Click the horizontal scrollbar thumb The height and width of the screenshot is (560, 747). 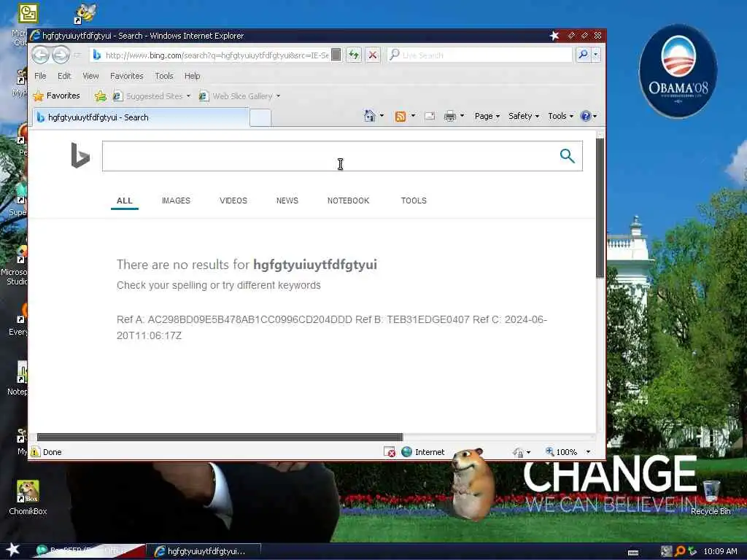tap(220, 437)
